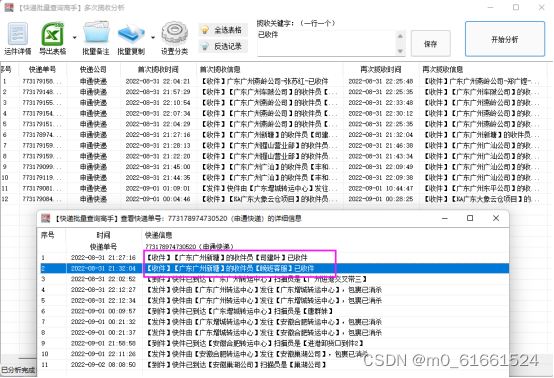
Task: Expand the dropdown arrow beside 批量复制
Action: pyautogui.click(x=153, y=37)
